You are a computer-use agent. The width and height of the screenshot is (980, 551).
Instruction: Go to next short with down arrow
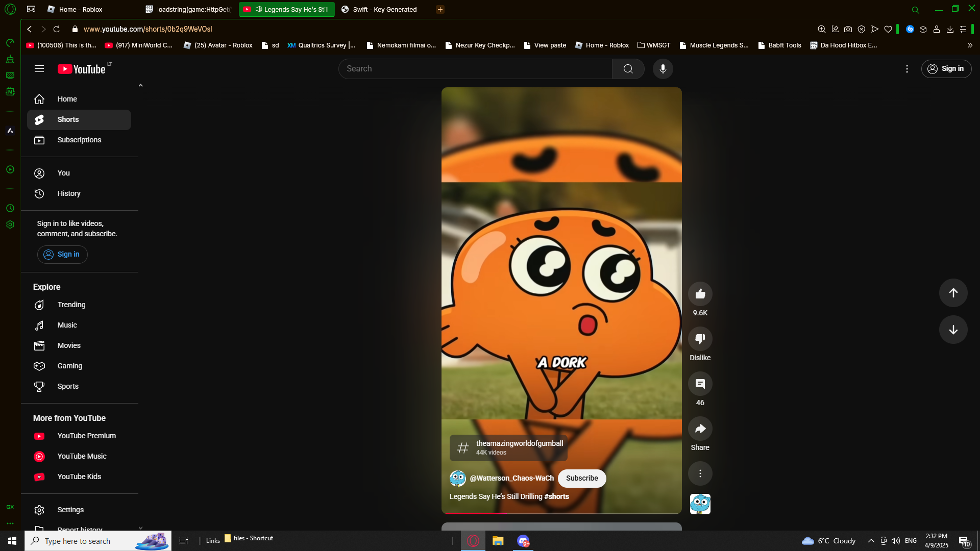tap(953, 330)
